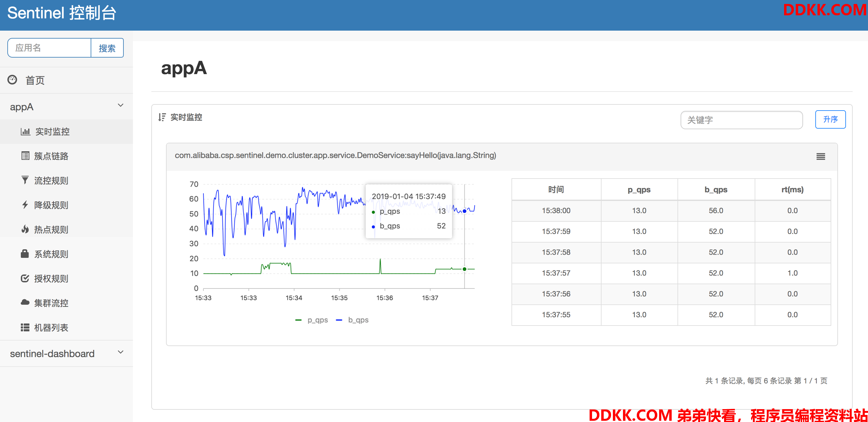Open 降级规则 in the sidebar
This screenshot has height=422, width=868.
point(66,205)
